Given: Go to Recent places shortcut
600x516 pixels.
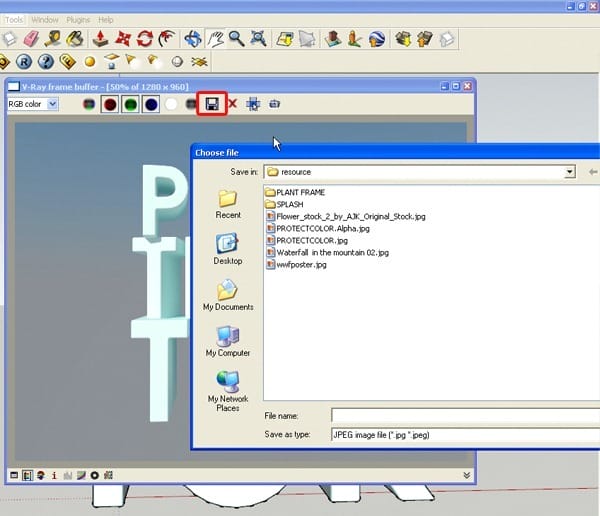Looking at the screenshot, I should pyautogui.click(x=228, y=205).
